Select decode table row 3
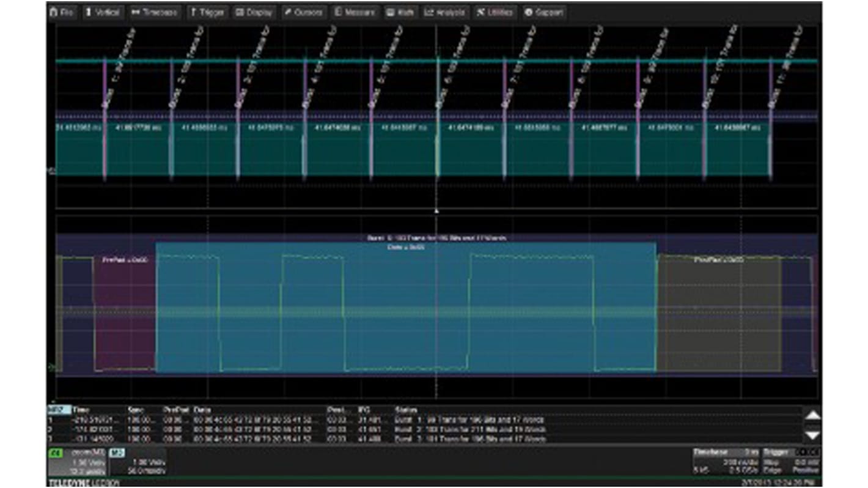This screenshot has height=488, width=868. click(425, 438)
